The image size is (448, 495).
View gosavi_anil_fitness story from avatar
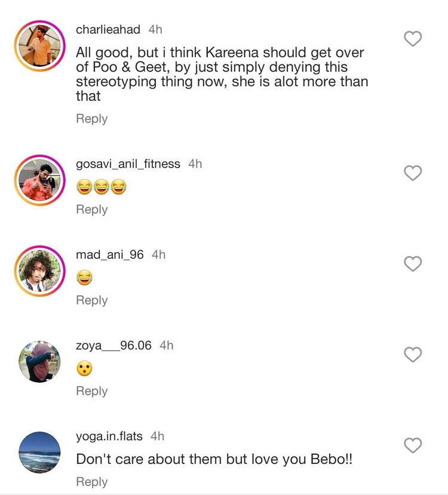40,180
